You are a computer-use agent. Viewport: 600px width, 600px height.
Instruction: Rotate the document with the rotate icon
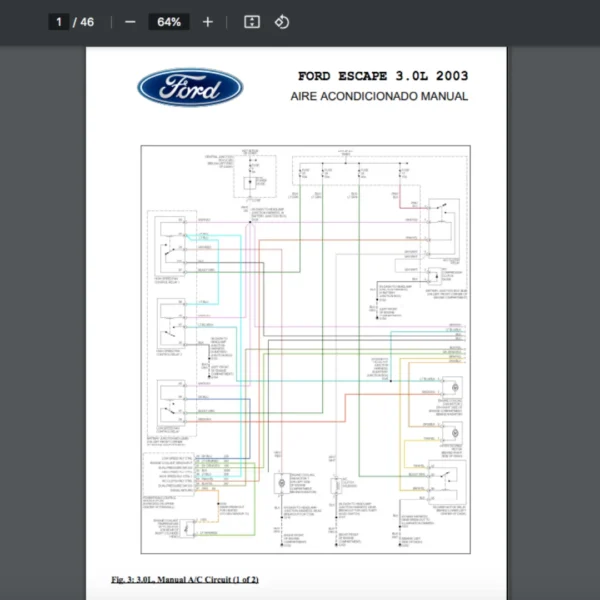pyautogui.click(x=282, y=22)
